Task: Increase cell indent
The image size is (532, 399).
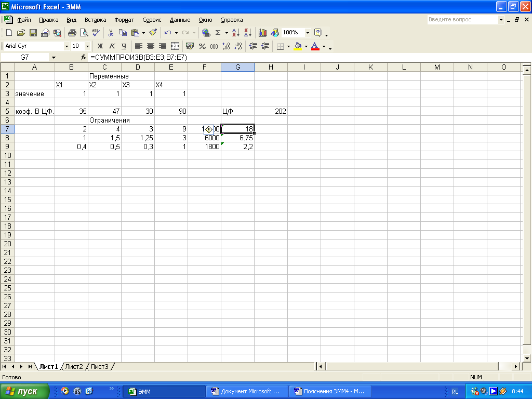Action: (x=265, y=46)
